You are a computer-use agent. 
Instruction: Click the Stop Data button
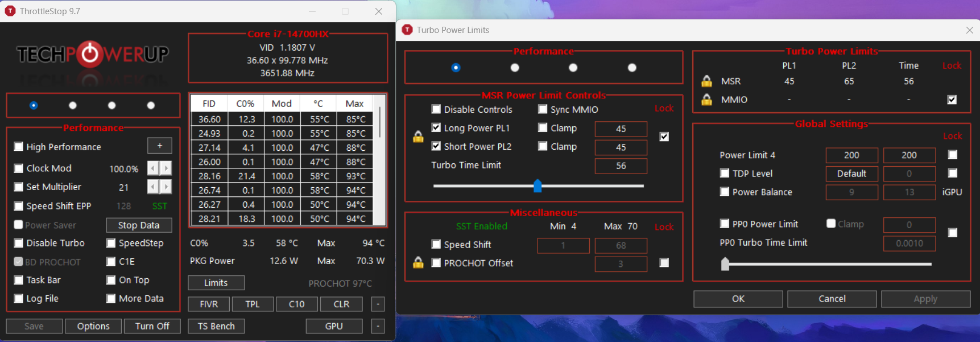139,225
